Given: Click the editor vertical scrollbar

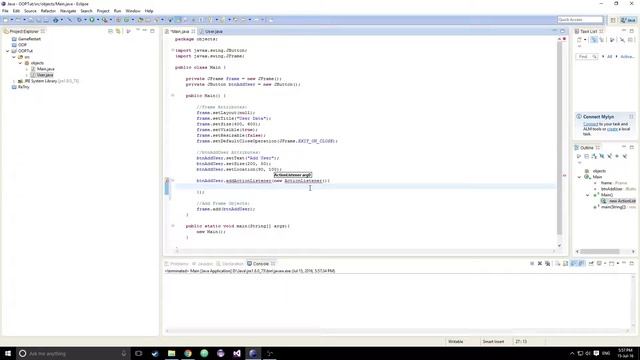Looking at the screenshot, I should (x=559, y=139).
